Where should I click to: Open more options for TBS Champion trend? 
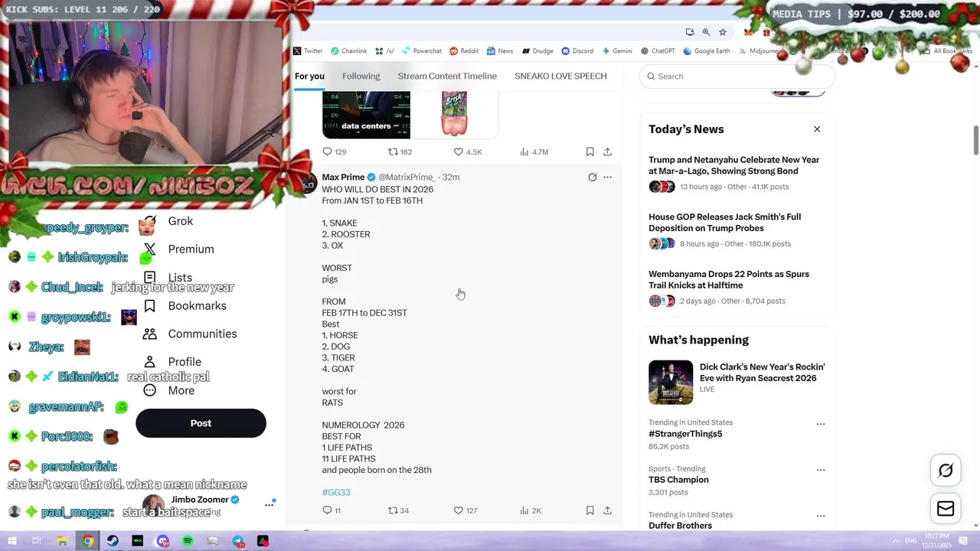tap(821, 470)
